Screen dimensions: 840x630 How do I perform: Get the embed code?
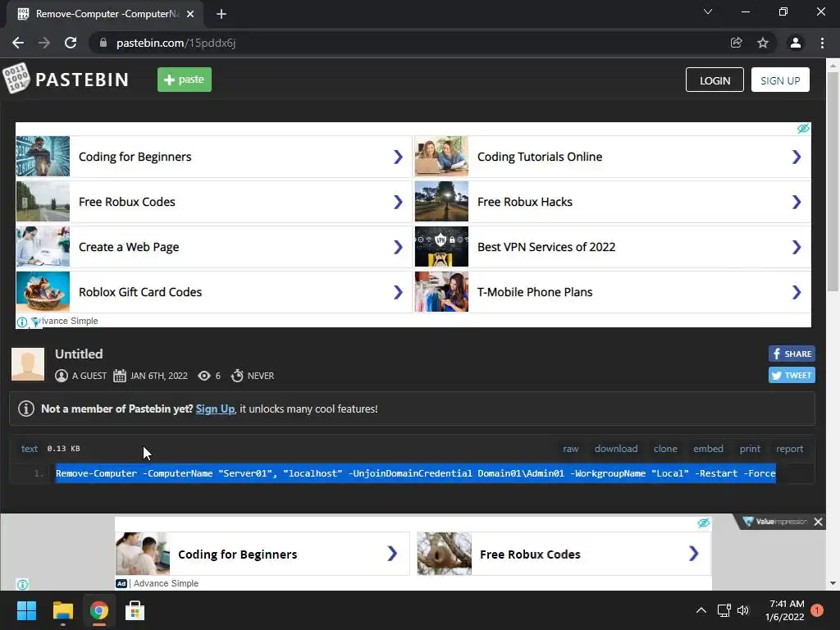(x=708, y=449)
